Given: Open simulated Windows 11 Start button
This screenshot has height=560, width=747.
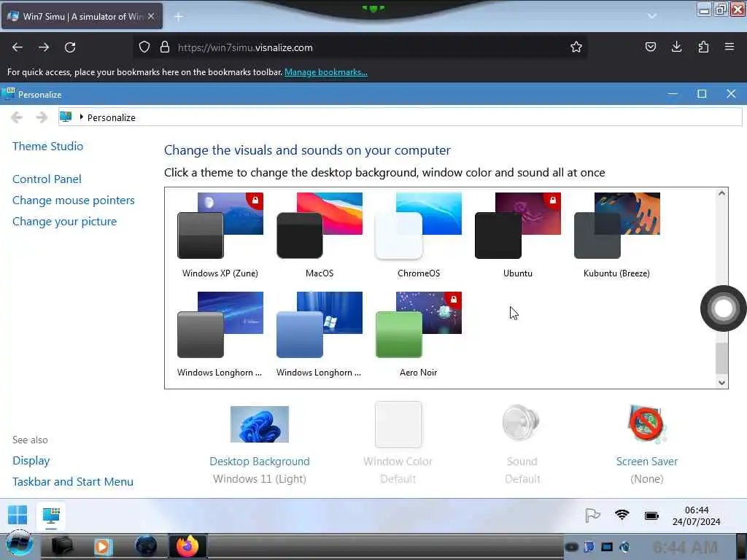Looking at the screenshot, I should pos(18,516).
